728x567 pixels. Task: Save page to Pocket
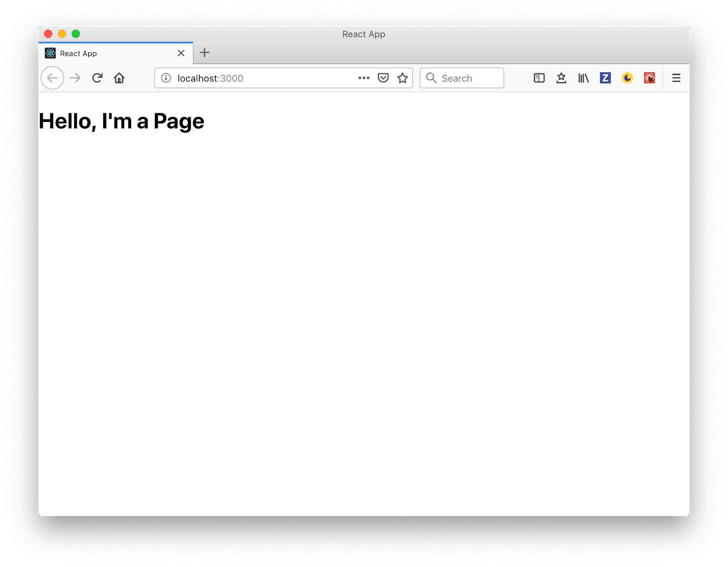(x=383, y=78)
